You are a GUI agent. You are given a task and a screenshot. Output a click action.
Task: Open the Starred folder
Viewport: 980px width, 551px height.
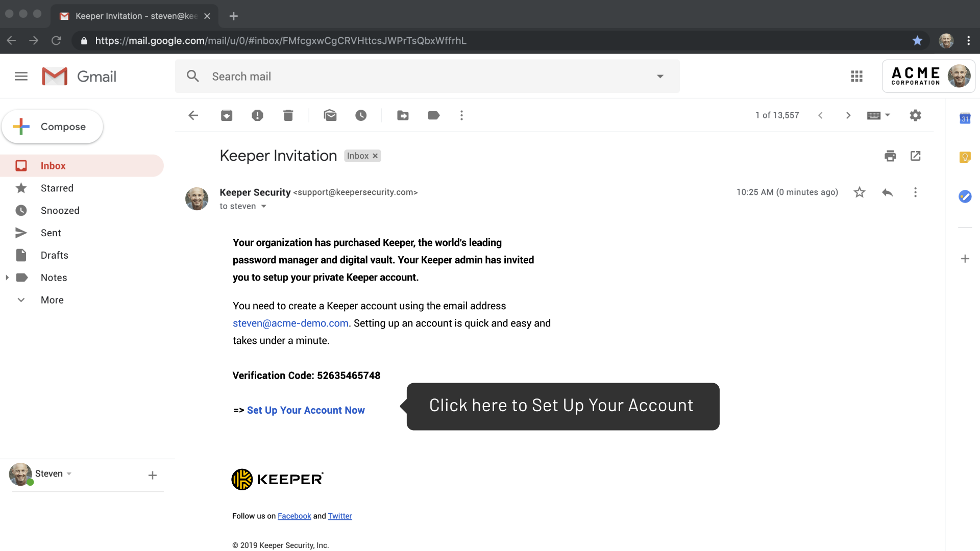pos(57,188)
